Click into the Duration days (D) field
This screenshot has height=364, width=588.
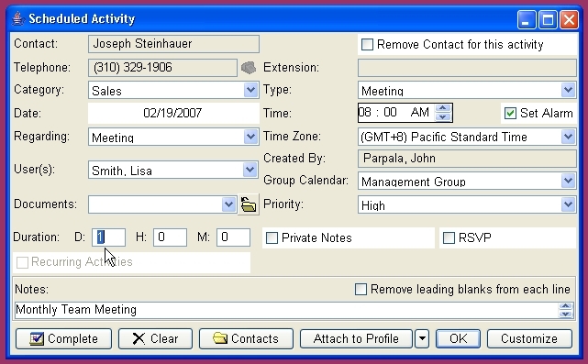(109, 237)
